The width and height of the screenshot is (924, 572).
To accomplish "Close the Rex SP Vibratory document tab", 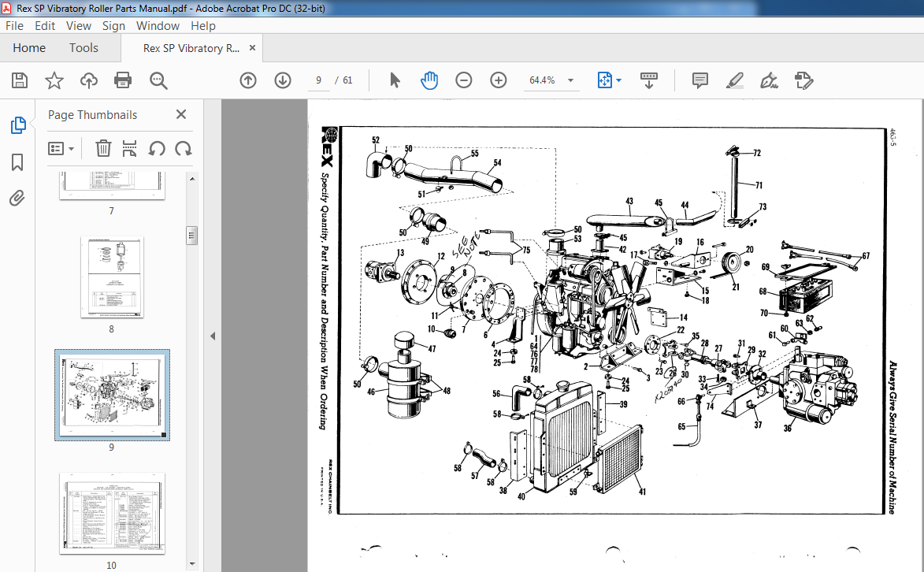I will (252, 48).
